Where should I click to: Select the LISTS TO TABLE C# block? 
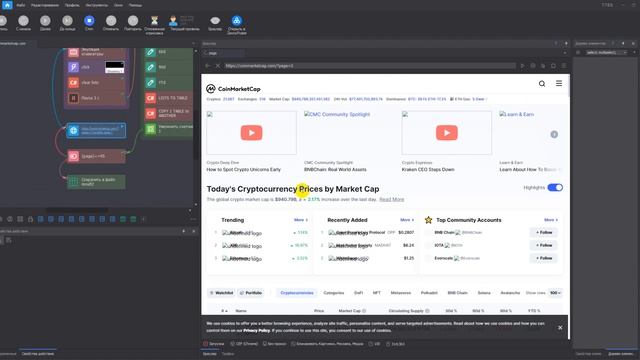coord(169,98)
